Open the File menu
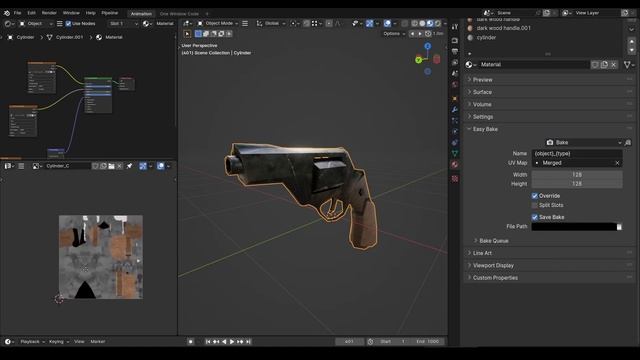Viewport: 640px width, 360px height. point(18,13)
